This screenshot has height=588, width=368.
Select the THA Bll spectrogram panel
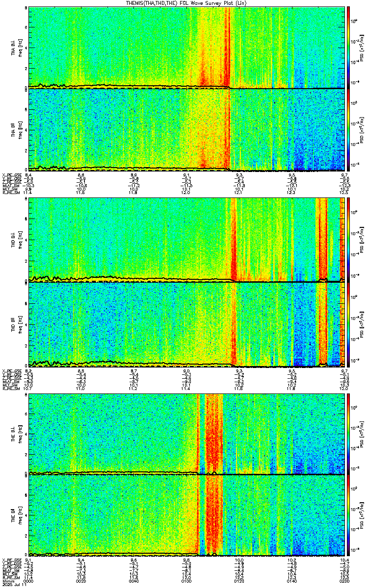click(x=186, y=129)
